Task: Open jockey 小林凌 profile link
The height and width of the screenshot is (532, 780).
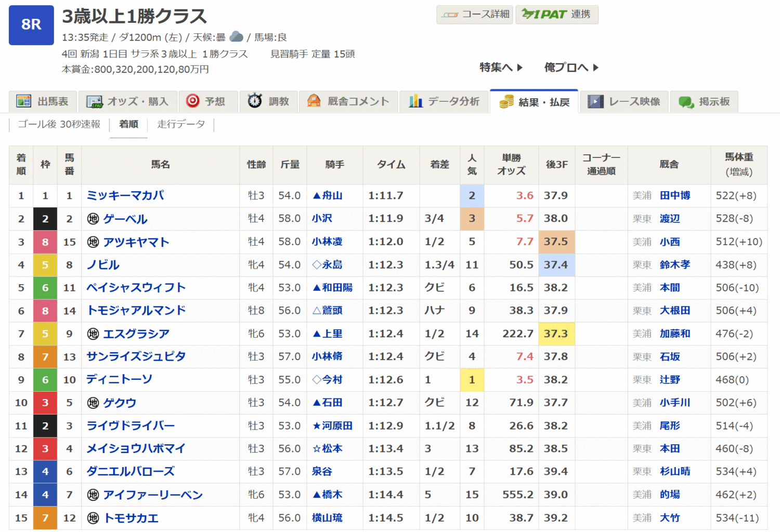Action: pos(327,242)
